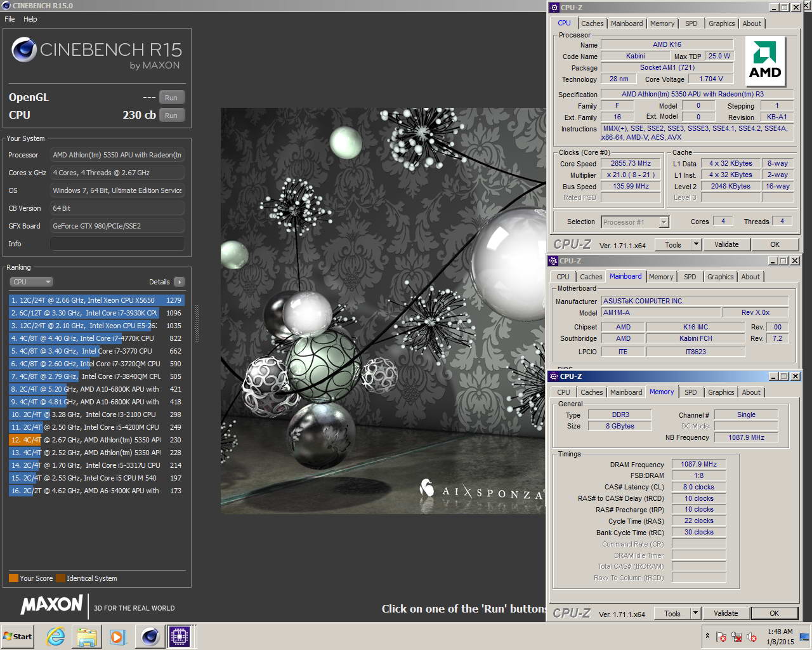Click the Identical System brown legend swatch

click(x=60, y=578)
